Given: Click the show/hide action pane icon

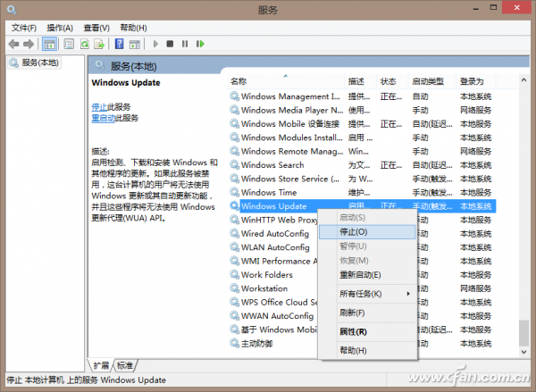Looking at the screenshot, I should pos(135,44).
